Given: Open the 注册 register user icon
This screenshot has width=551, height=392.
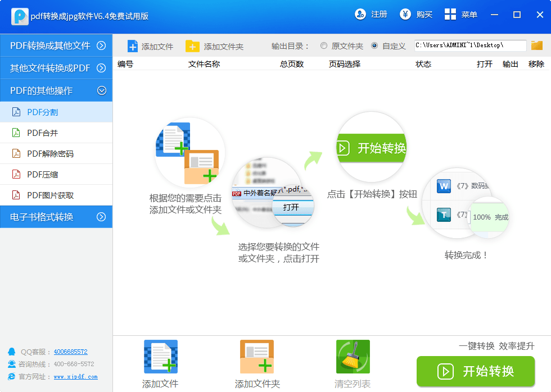Looking at the screenshot, I should tap(360, 15).
